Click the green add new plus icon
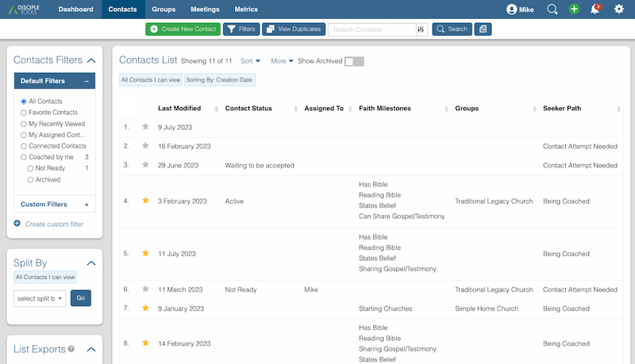635x364 pixels. [575, 10]
